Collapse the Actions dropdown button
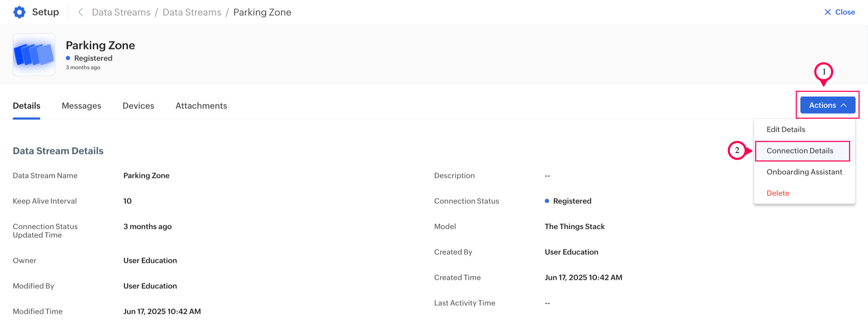The width and height of the screenshot is (868, 327). 827,105
